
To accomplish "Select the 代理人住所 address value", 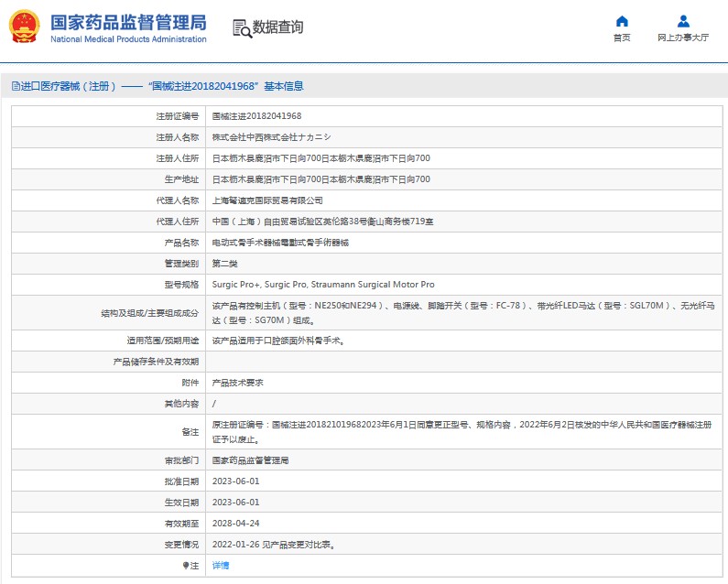I will 322,222.
